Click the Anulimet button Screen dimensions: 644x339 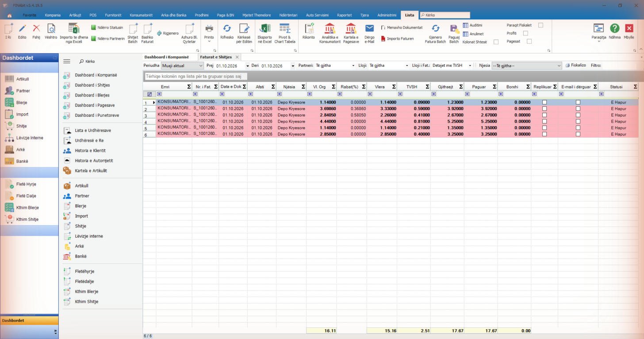tap(473, 34)
